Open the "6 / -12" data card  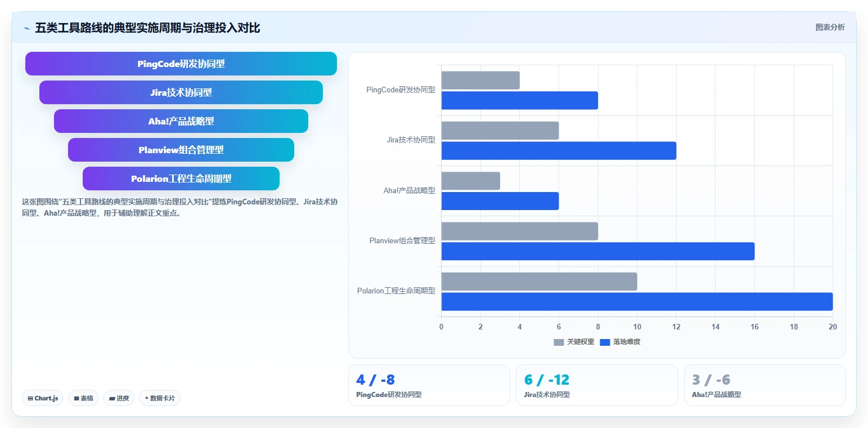tap(597, 385)
